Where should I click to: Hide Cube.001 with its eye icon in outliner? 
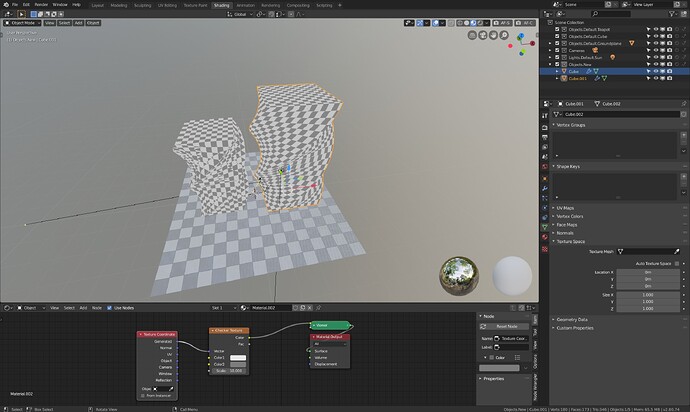(656, 78)
